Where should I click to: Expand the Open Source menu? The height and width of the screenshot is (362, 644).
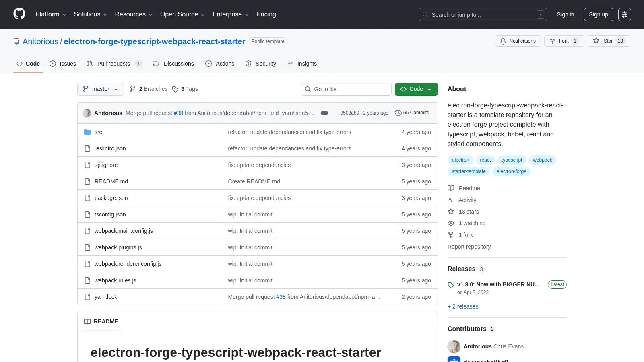[x=183, y=14]
